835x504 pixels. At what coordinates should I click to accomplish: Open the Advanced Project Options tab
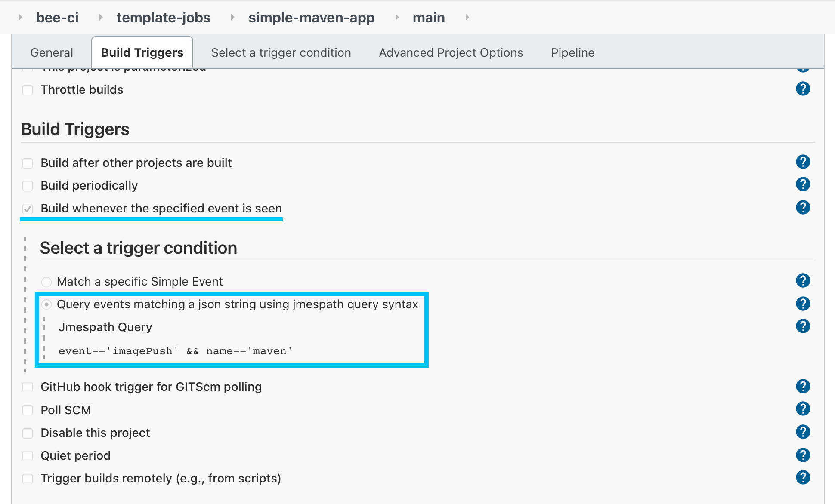pos(451,53)
